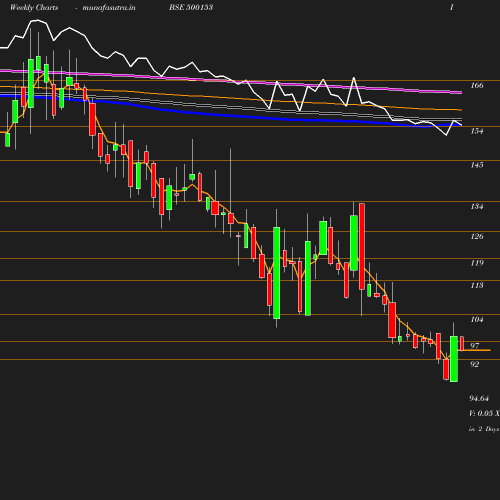Click the 154 price axis label
The height and width of the screenshot is (500, 500).
tap(477, 131)
